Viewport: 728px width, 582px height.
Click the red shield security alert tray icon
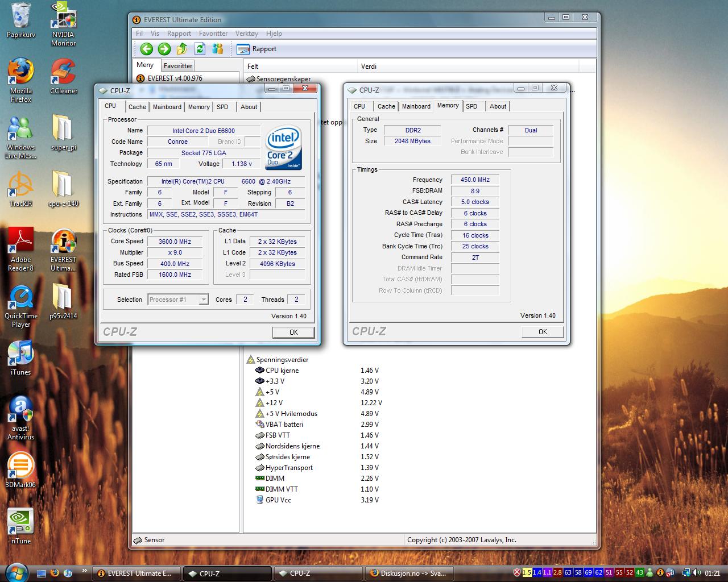[517, 573]
